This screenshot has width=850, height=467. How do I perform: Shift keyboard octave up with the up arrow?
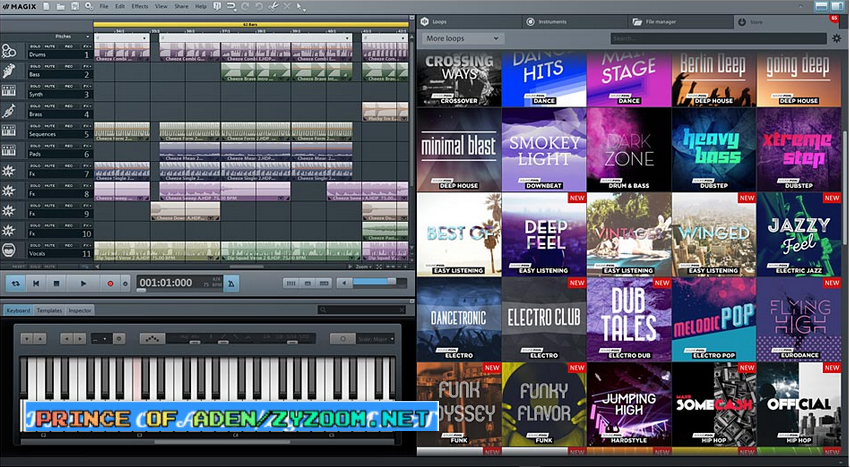40,338
